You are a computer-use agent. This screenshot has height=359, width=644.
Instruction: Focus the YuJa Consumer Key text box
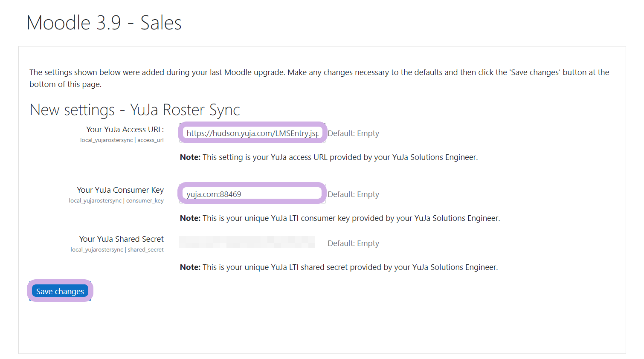point(252,194)
